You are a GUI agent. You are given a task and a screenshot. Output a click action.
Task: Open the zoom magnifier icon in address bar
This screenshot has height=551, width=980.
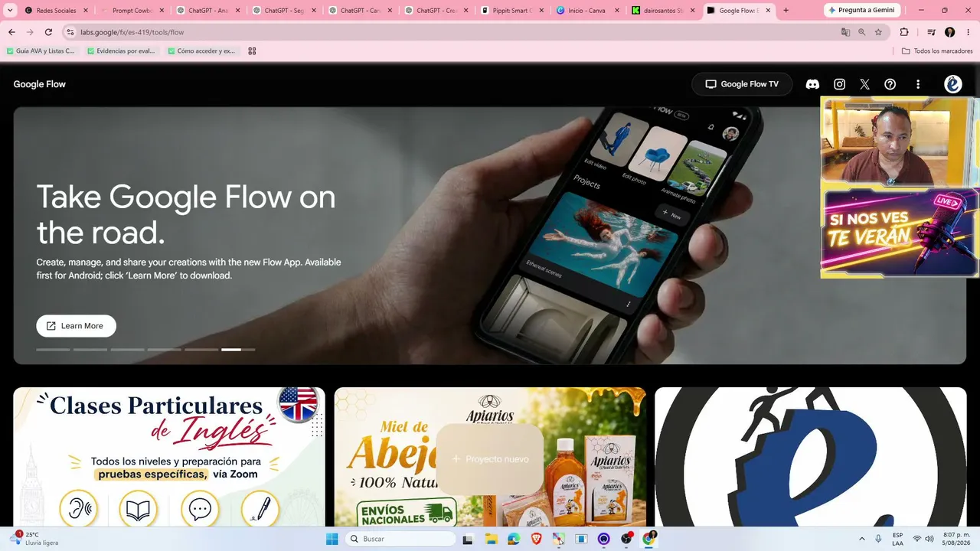[x=861, y=32]
